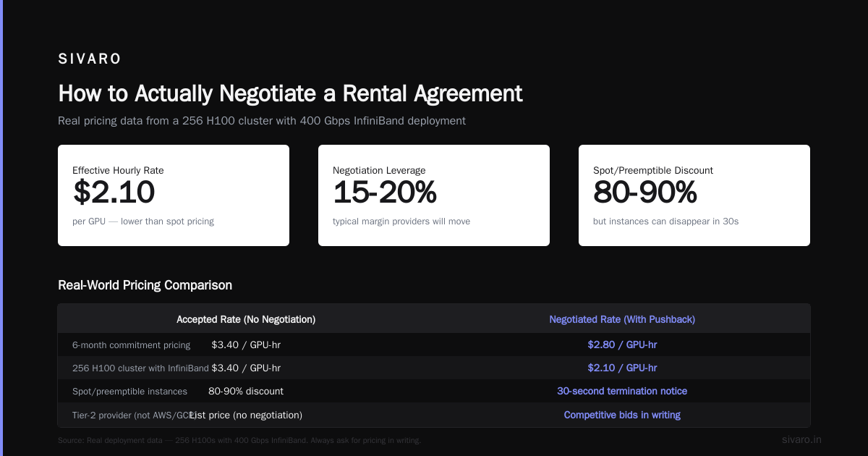Open the sivaro.in link in the footer

801,439
